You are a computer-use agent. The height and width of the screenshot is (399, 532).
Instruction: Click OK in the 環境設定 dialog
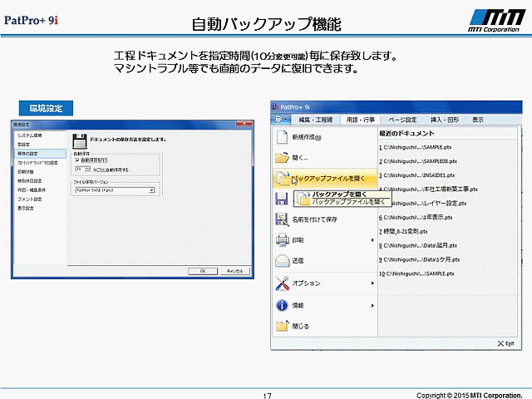click(203, 271)
